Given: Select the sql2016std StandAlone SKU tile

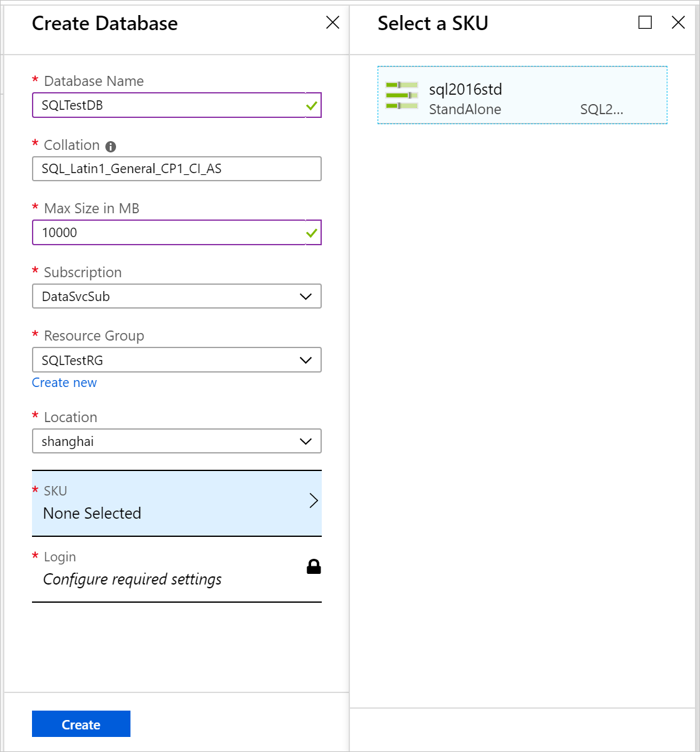Looking at the screenshot, I should (522, 95).
